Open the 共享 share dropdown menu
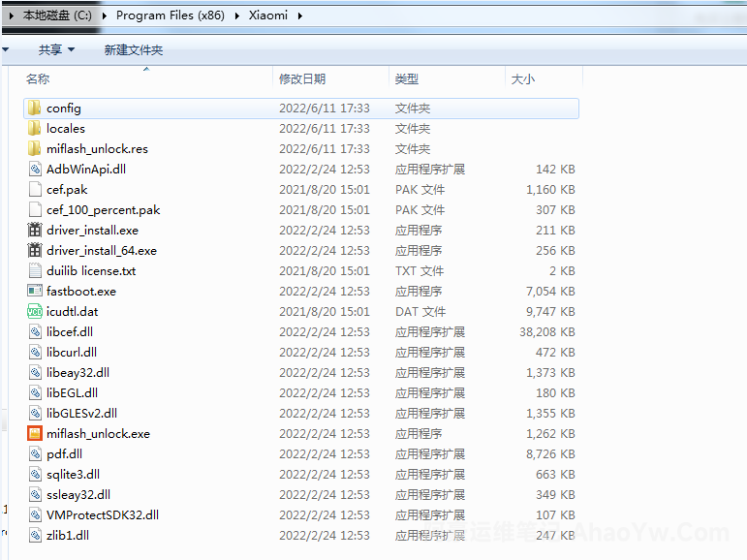Screen dimensions: 747x560 [56, 49]
